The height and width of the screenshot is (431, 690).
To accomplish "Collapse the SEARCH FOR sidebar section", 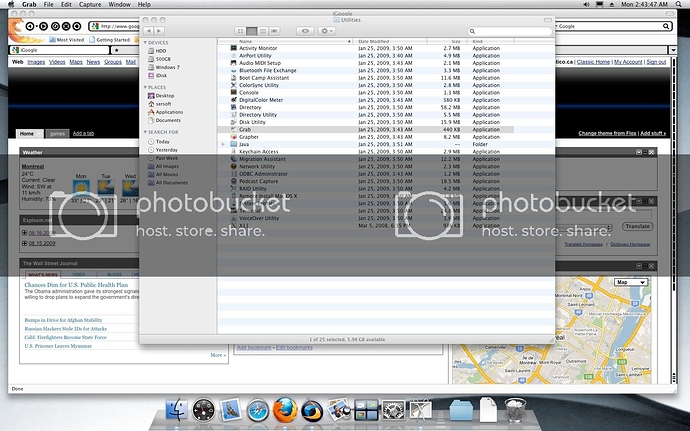I will pyautogui.click(x=145, y=132).
